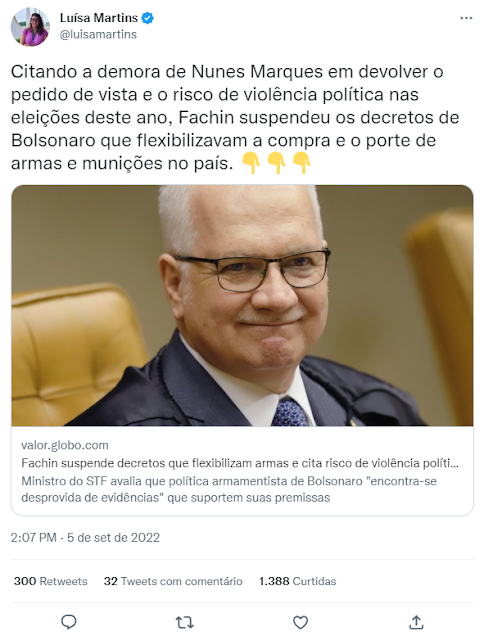The width and height of the screenshot is (484, 640).
Task: Click the share upload icon
Action: point(416,622)
